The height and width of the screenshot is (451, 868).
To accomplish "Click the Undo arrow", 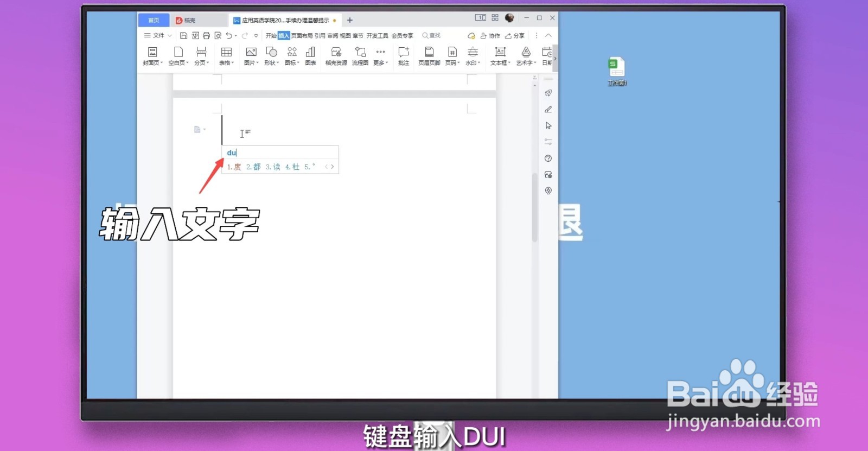I will [229, 35].
